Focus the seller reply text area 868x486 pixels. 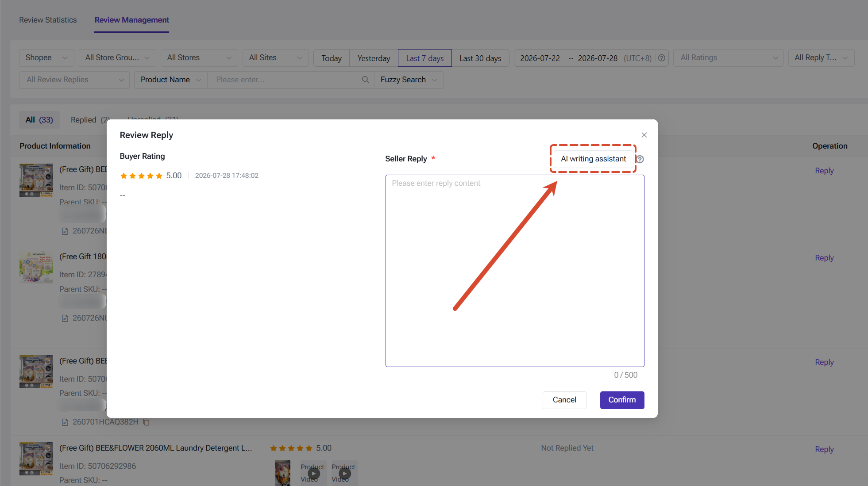click(x=515, y=271)
